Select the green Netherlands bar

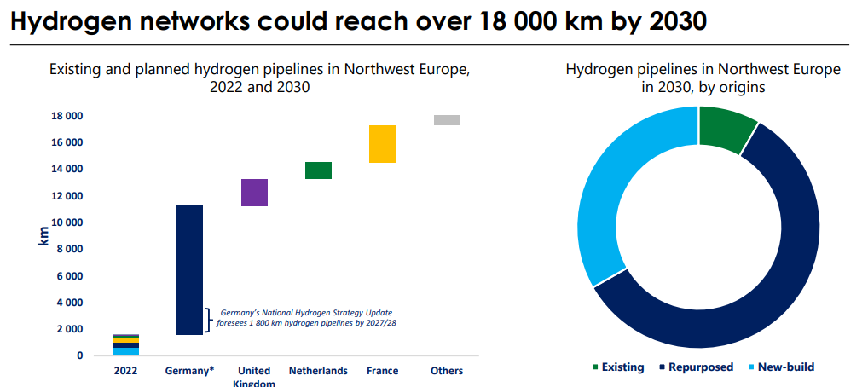pyautogui.click(x=318, y=170)
